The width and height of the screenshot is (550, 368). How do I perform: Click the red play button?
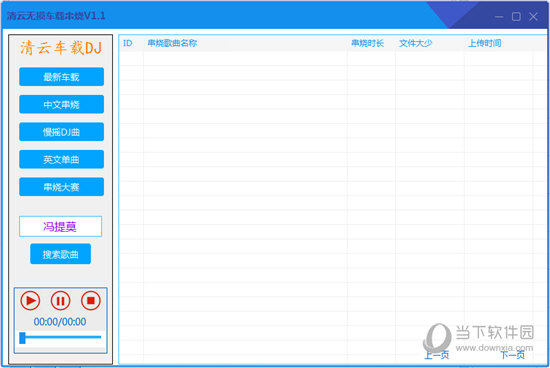(x=30, y=301)
